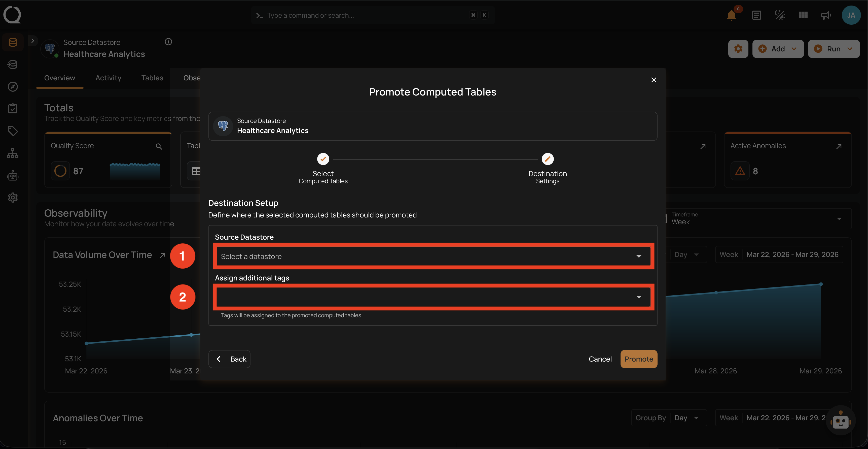Viewport: 868px width, 449px height.
Task: Expand the sidebar collapse chevron
Action: coord(33,41)
